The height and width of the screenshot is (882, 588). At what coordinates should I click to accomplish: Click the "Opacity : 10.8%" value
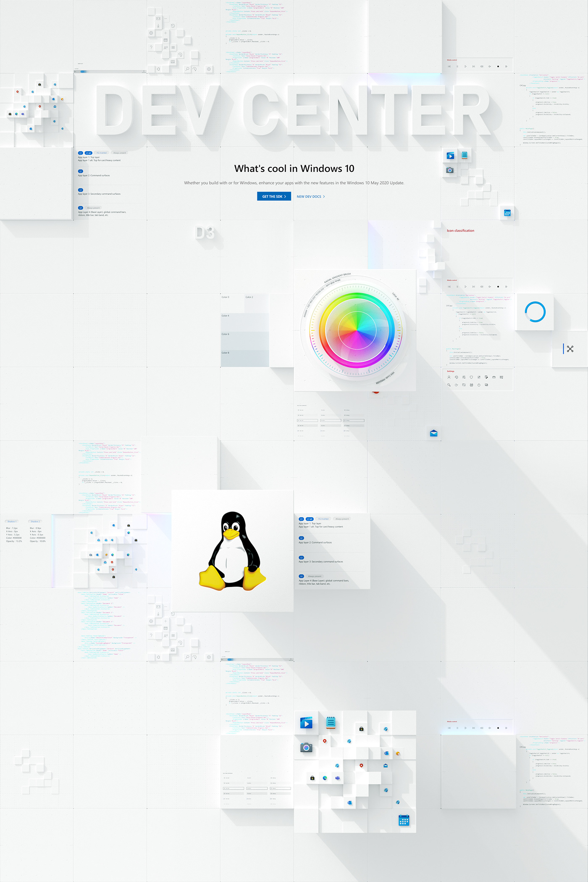[38, 541]
